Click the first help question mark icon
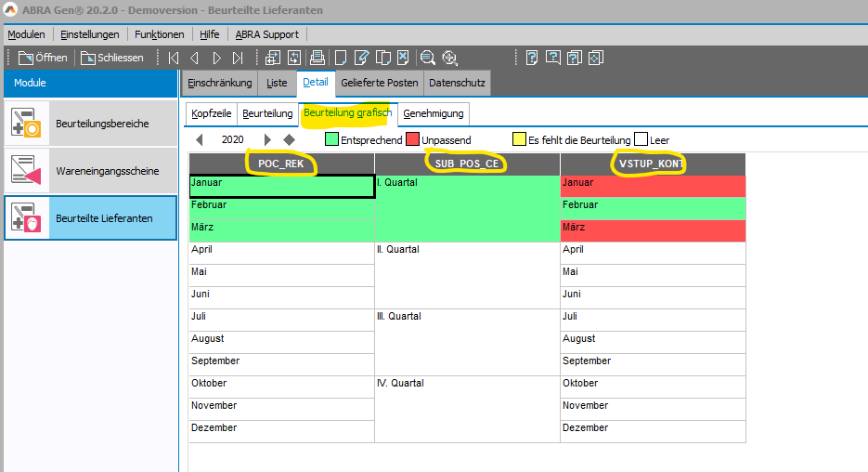This screenshot has height=472, width=868. coord(532,58)
